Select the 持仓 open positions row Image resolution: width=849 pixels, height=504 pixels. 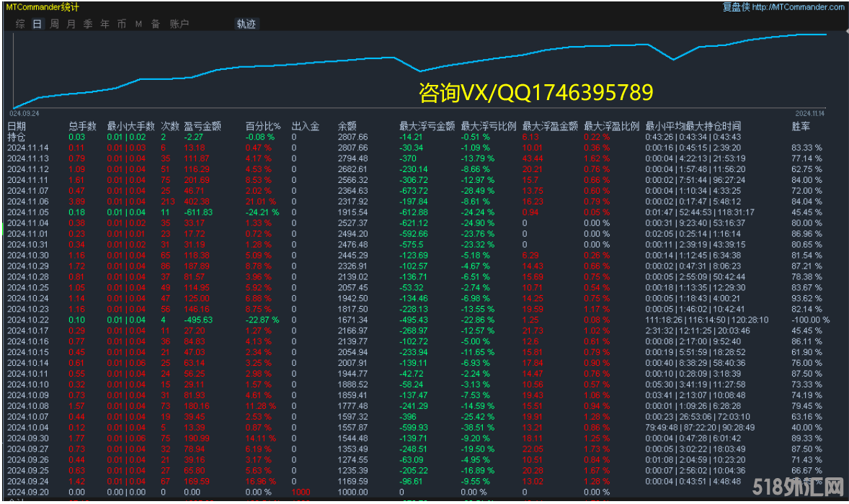(x=16, y=137)
